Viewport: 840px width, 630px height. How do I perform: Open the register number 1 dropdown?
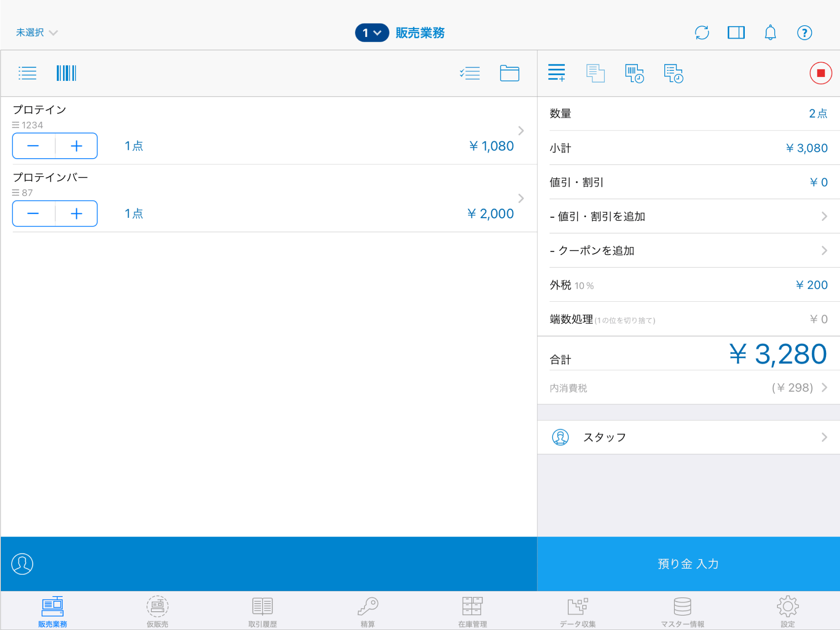[372, 33]
